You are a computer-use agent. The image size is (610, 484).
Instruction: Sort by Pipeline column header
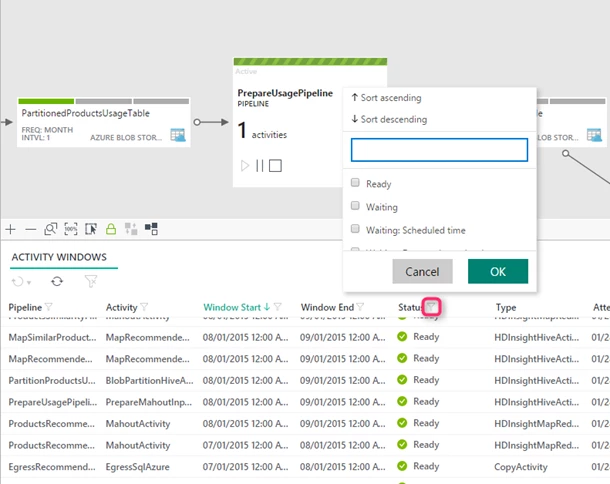pos(25,307)
